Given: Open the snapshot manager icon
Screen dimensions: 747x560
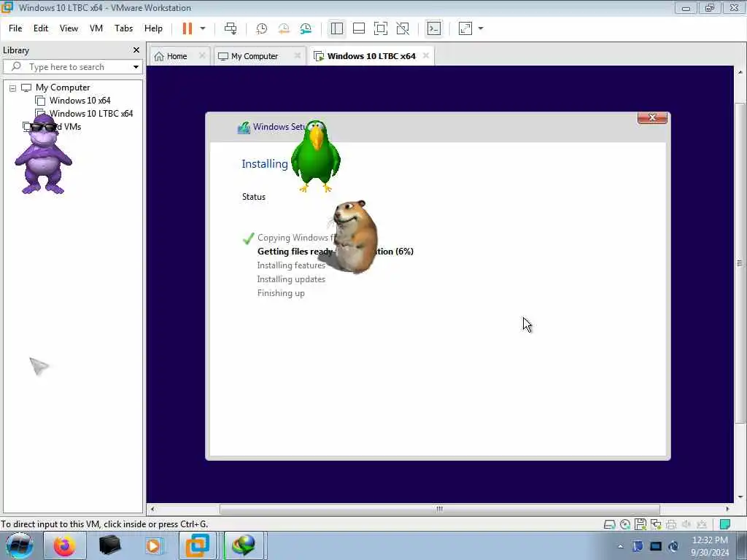Looking at the screenshot, I should tap(306, 28).
